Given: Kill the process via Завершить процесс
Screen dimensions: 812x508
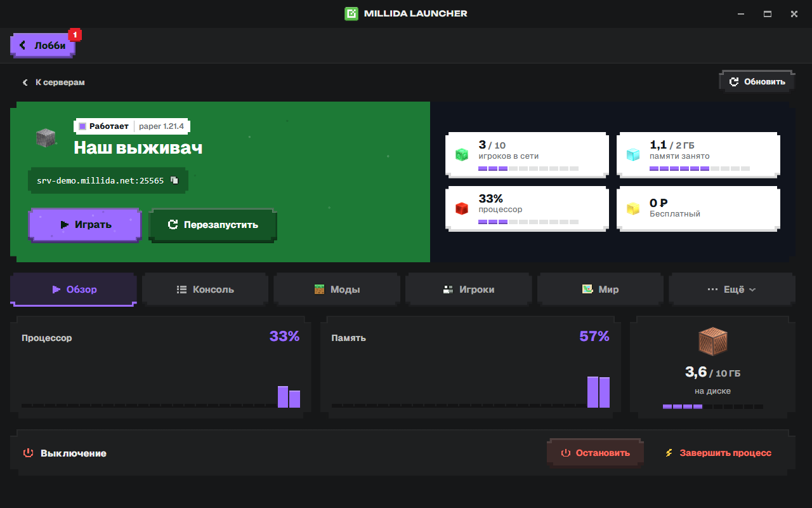Looking at the screenshot, I should tap(718, 453).
